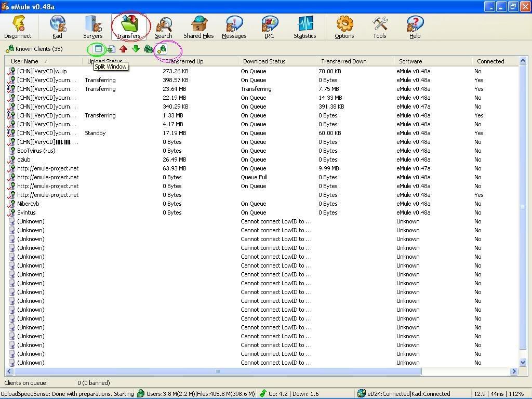Image resolution: width=532 pixels, height=399 pixels.
Task: Open Shared Files view
Action: 198,27
